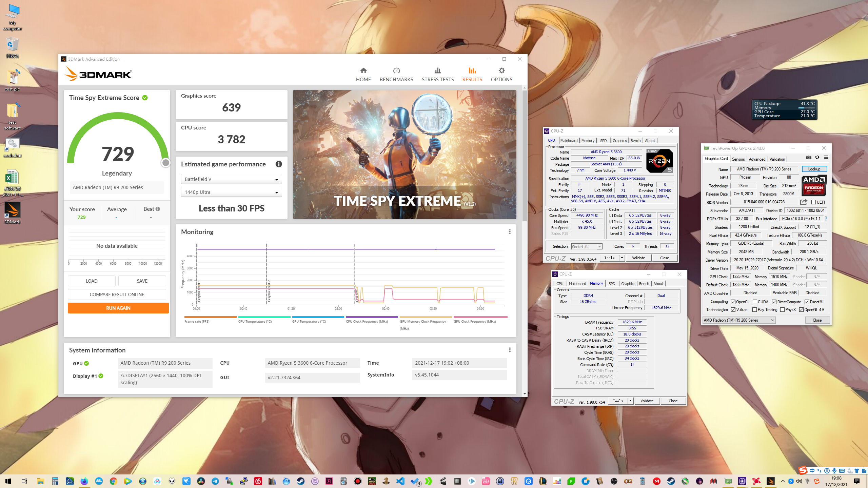Open Sensors tab in GPU-Z
This screenshot has width=868, height=488.
[738, 159]
